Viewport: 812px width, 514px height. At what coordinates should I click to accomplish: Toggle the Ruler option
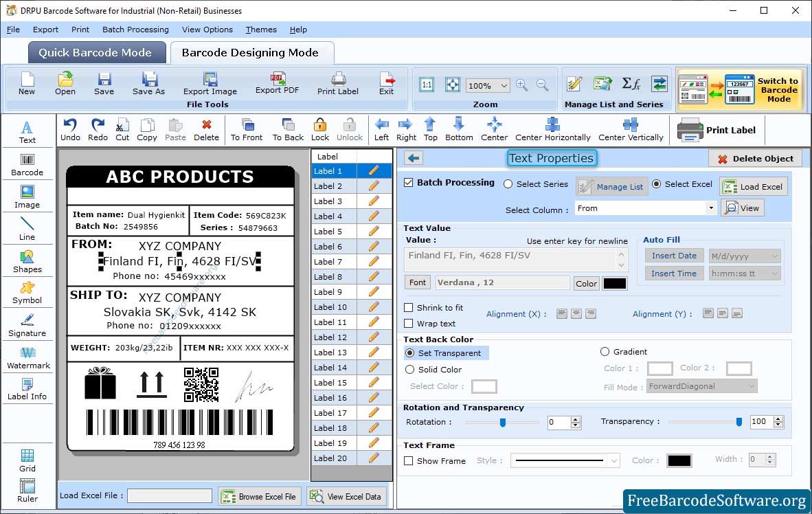pos(27,491)
